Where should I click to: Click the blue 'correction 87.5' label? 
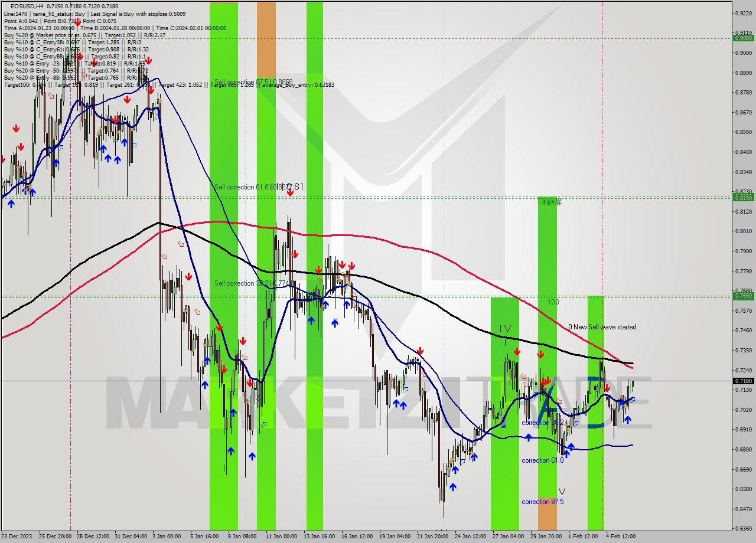point(542,502)
